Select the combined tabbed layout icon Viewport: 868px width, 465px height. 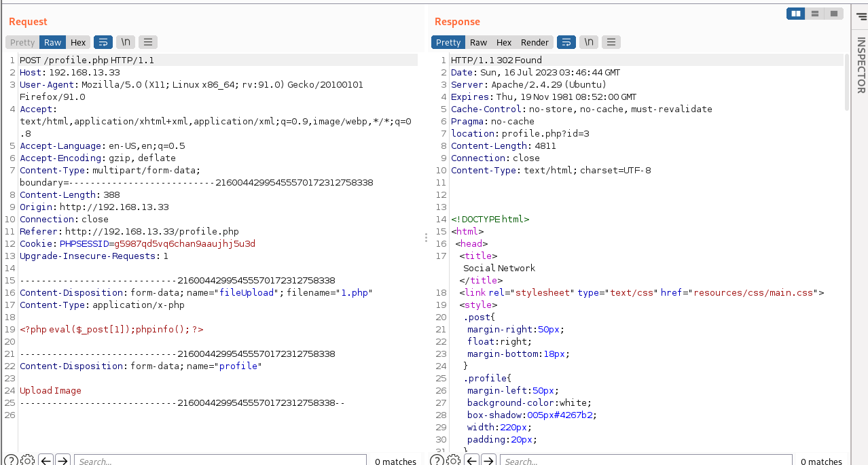pos(834,13)
